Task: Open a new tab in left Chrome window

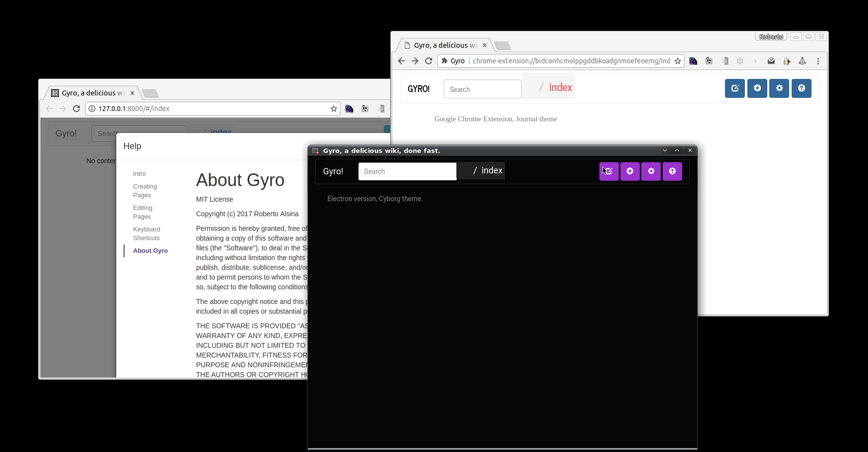Action: [x=150, y=94]
